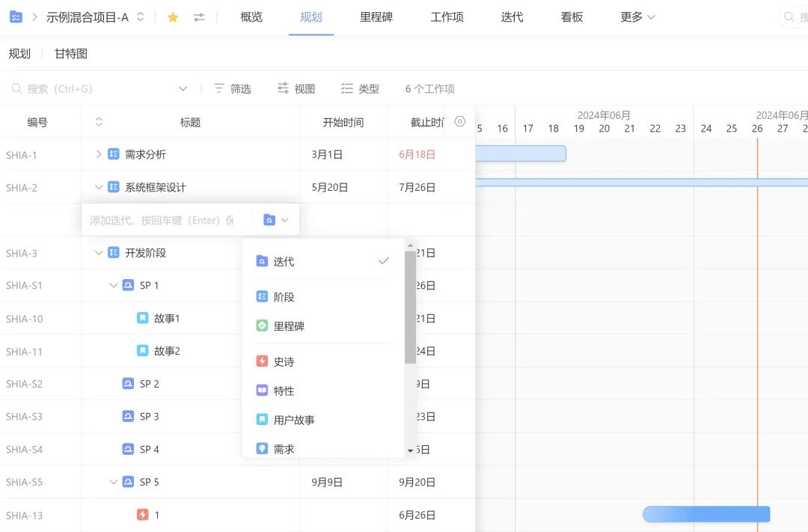The height and width of the screenshot is (532, 808).
Task: Select the 规划 sub-view
Action: (x=19, y=54)
